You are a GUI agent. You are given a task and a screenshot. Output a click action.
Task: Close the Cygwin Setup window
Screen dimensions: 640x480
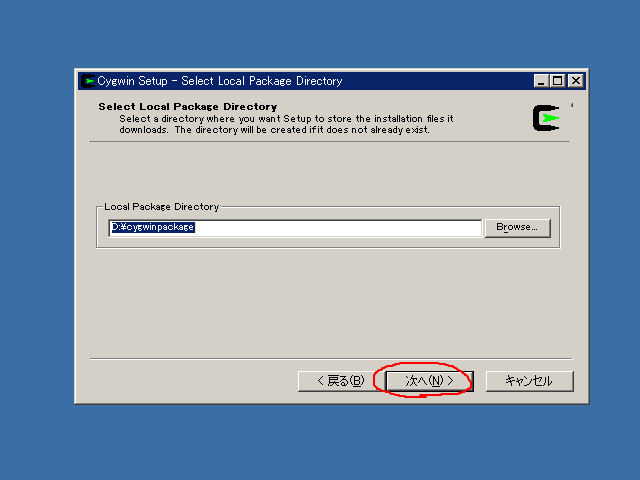point(576,81)
